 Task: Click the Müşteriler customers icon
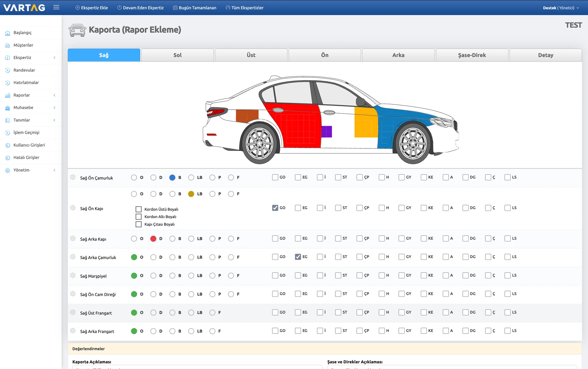coord(8,45)
